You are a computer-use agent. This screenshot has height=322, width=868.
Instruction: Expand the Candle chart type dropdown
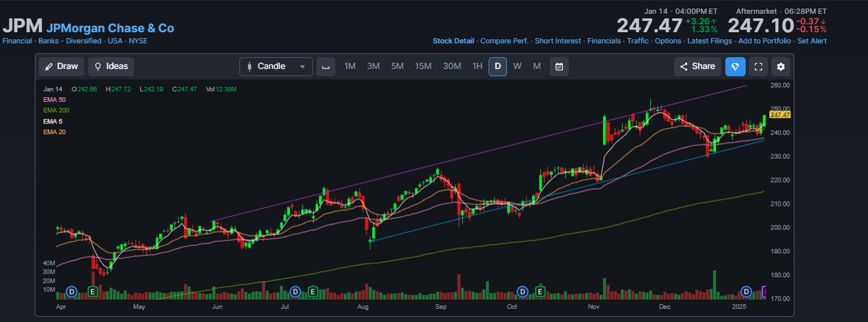coord(276,66)
